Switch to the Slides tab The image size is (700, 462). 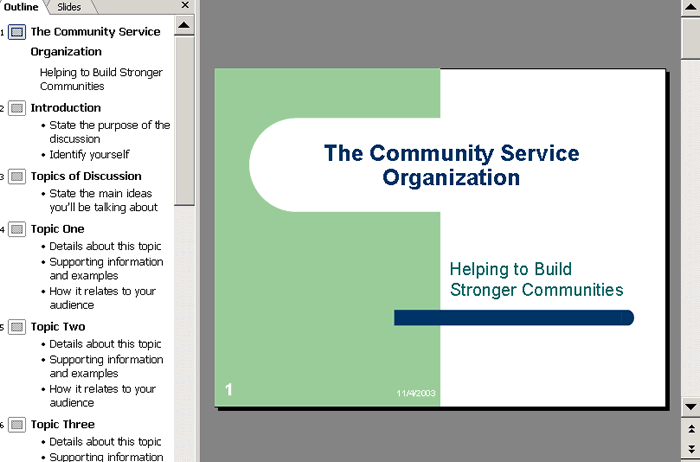click(x=69, y=6)
